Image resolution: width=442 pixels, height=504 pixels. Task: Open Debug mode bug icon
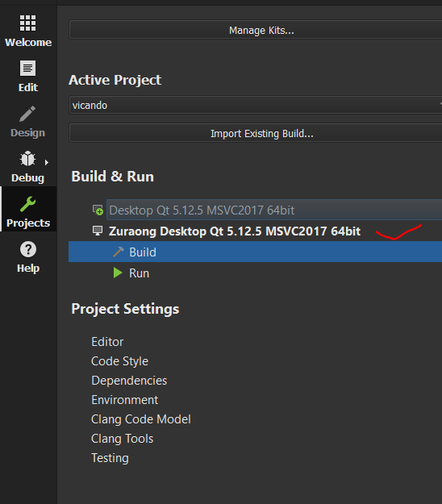(27, 159)
